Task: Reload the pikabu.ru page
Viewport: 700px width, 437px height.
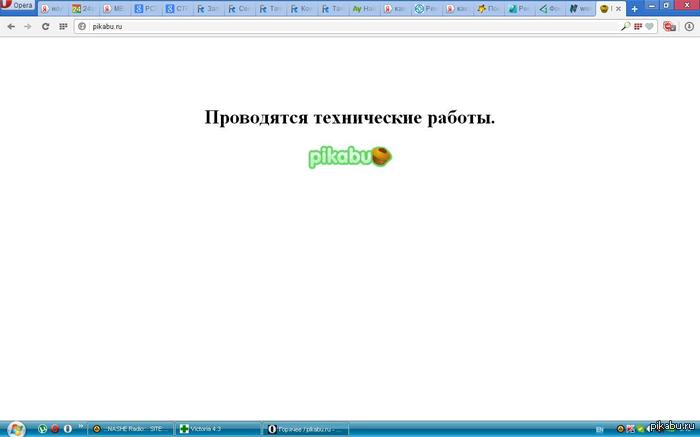Action: pos(45,26)
